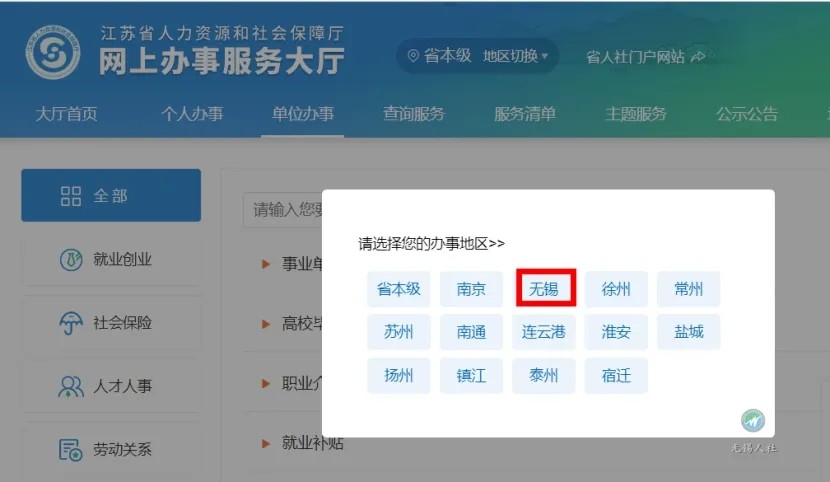Open the 查询服务 tab

pos(413,114)
